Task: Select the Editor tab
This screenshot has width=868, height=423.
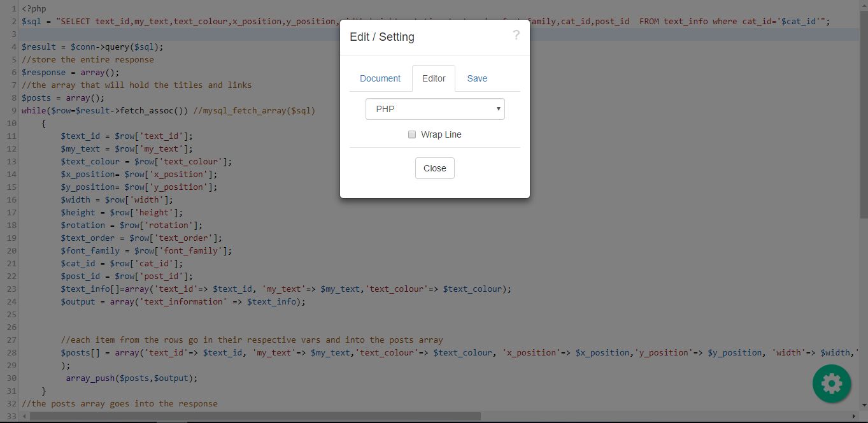Action: coord(434,78)
